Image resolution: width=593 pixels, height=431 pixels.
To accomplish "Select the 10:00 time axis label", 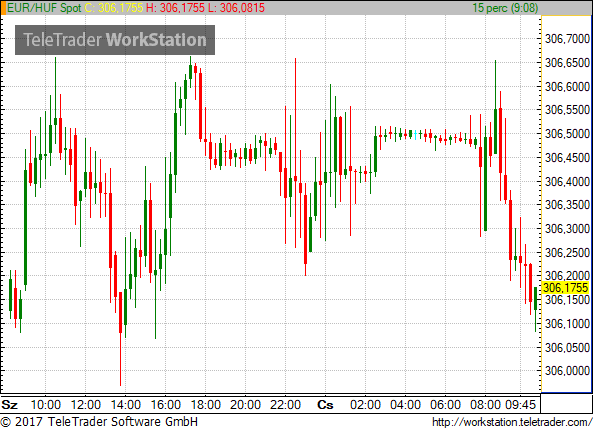I will 45,405.
